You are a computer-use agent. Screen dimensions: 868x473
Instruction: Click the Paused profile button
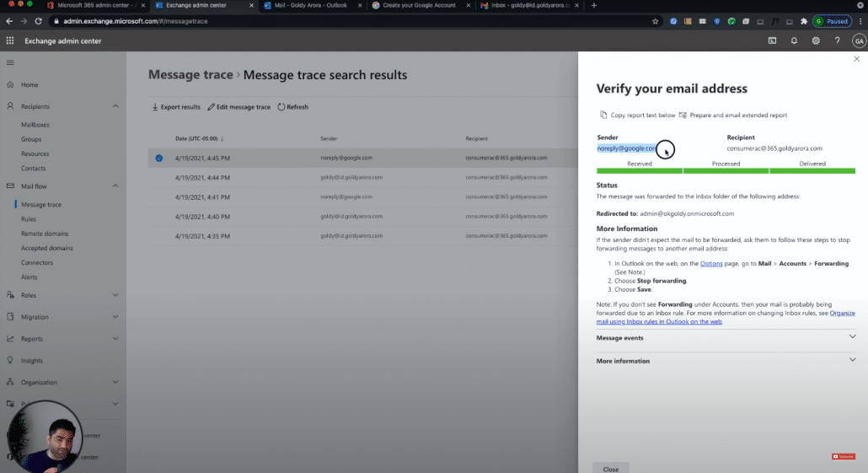832,21
